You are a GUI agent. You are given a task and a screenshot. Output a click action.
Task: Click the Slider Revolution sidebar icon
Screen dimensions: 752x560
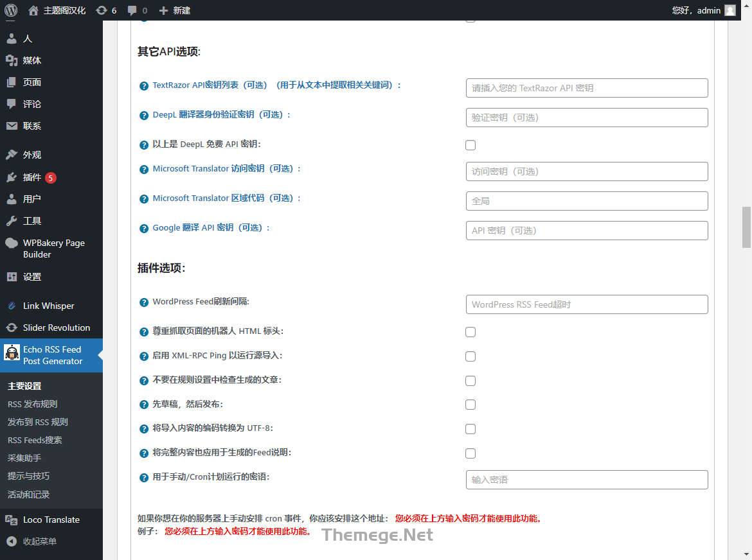pos(12,328)
